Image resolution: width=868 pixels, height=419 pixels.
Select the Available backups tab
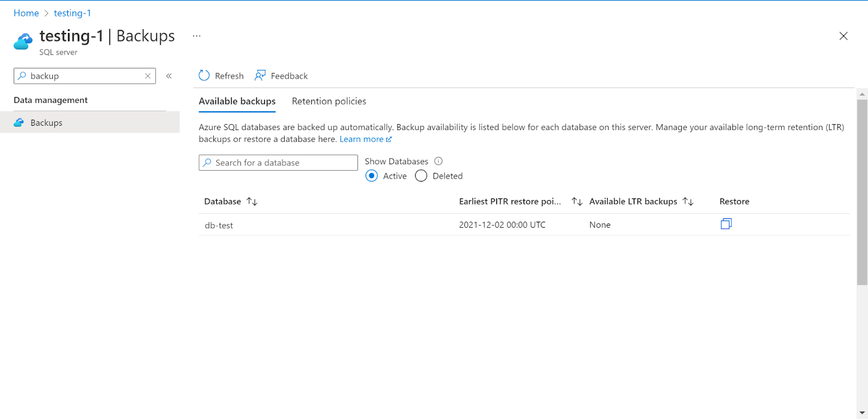237,101
